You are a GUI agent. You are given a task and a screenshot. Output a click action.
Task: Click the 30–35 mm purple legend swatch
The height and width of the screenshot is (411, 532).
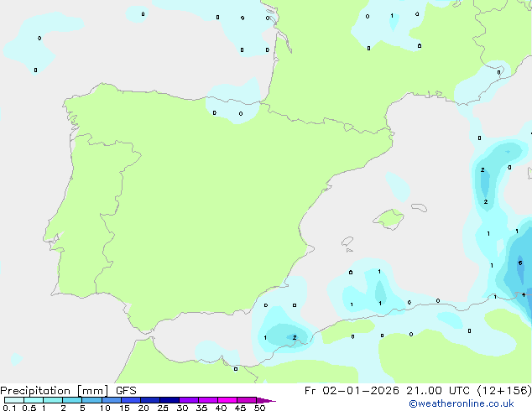[x=188, y=400]
